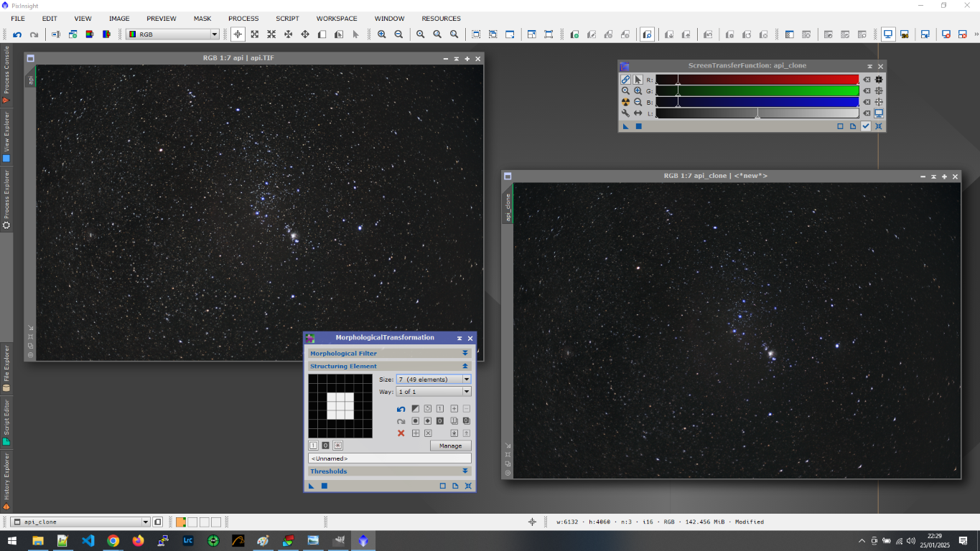Click the reset icon at ScreenTransferFunction bottom-right

click(879, 126)
